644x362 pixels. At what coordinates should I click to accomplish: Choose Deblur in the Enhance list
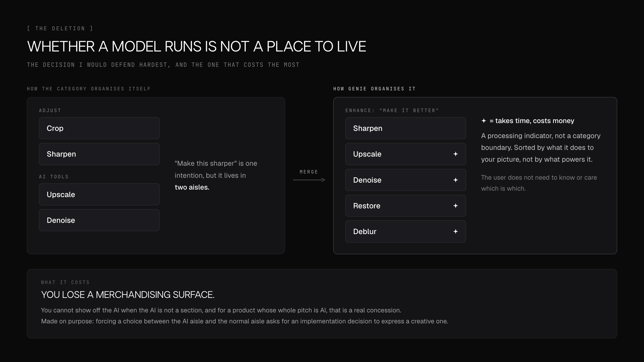[x=406, y=231]
